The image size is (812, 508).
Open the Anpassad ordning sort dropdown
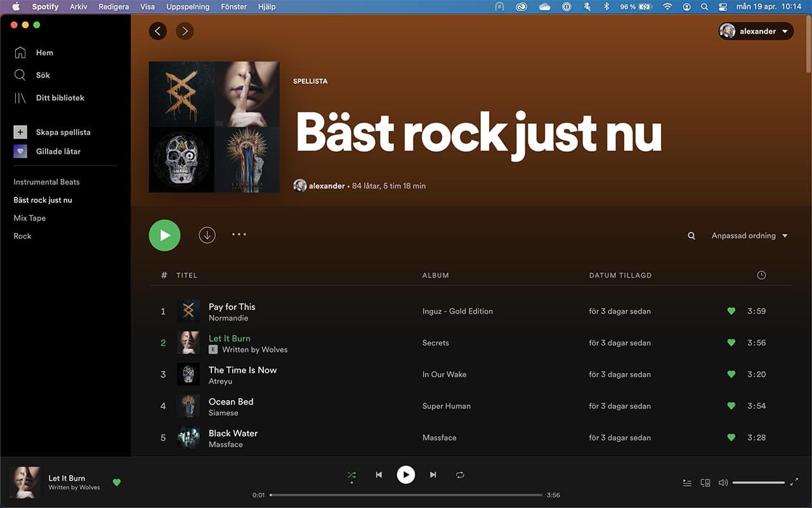click(749, 236)
